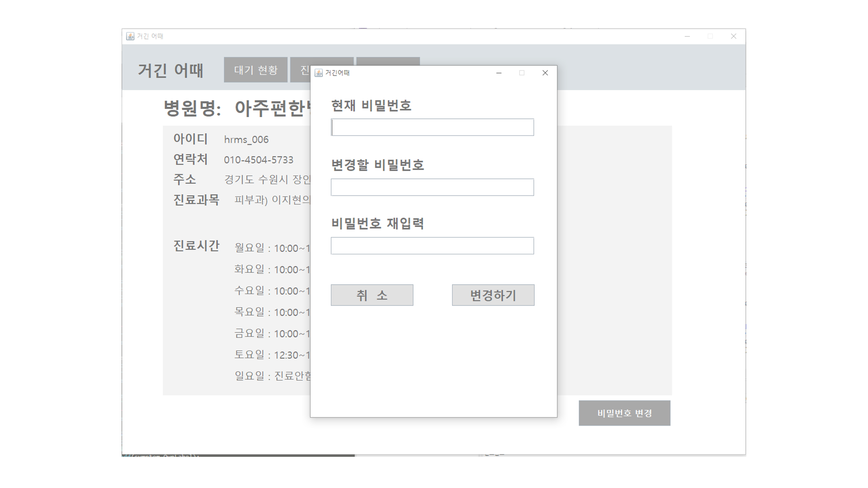
Task: Close the main 거긴 어때 window
Action: point(733,36)
